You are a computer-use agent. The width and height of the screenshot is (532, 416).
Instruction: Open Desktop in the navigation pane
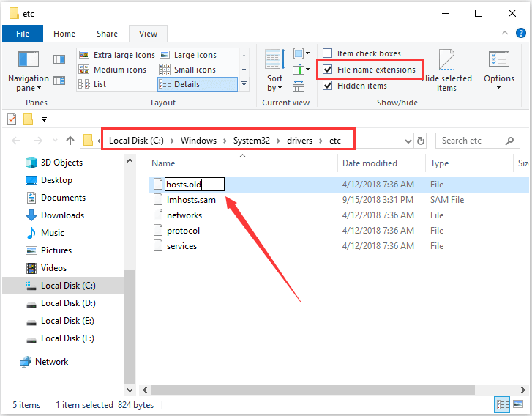[x=49, y=180]
